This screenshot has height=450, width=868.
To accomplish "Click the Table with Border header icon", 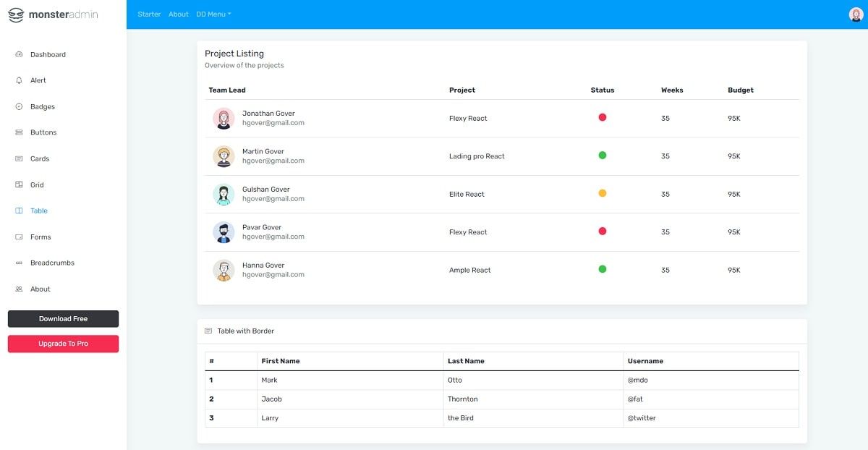I will click(210, 331).
